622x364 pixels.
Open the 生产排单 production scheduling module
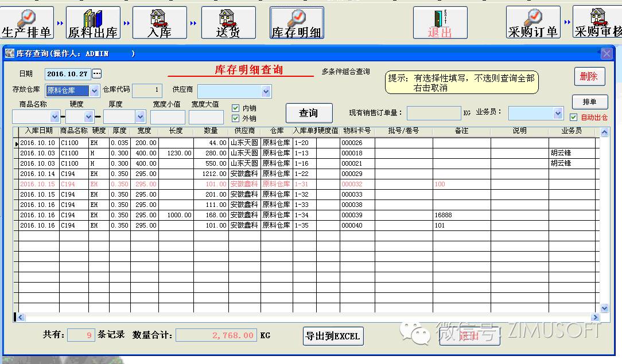click(27, 23)
